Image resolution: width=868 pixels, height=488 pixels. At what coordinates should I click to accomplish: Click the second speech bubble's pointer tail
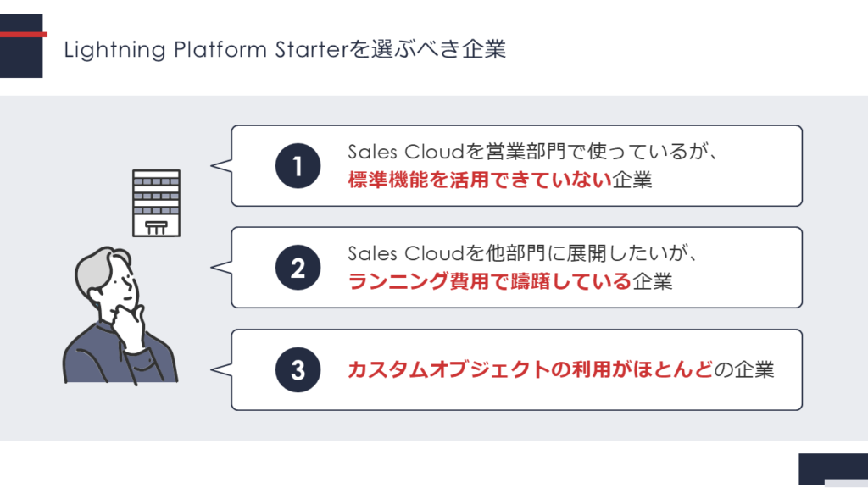tap(221, 268)
